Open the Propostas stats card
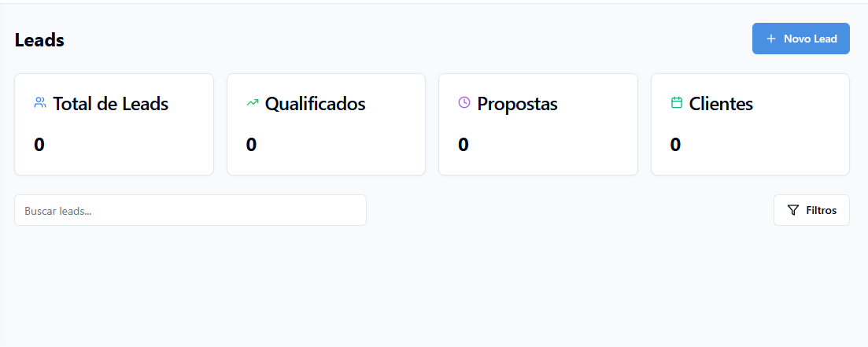The image size is (868, 347). point(538,124)
